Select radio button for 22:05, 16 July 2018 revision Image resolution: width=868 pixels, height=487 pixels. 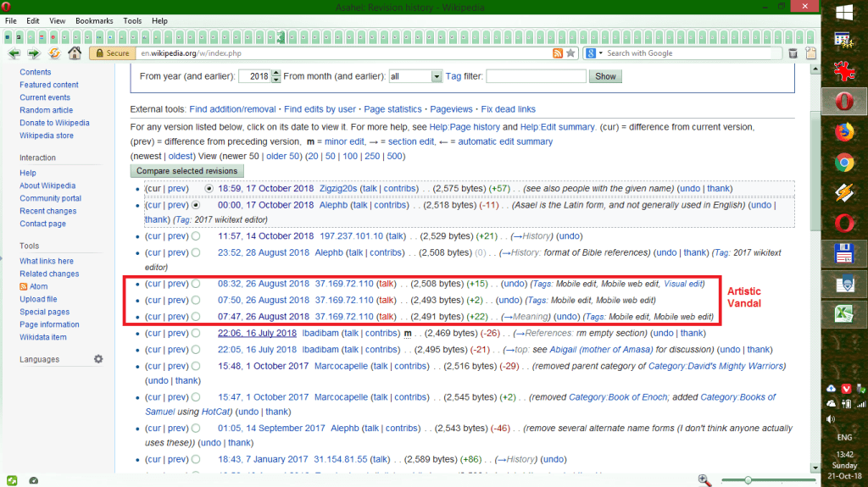196,350
